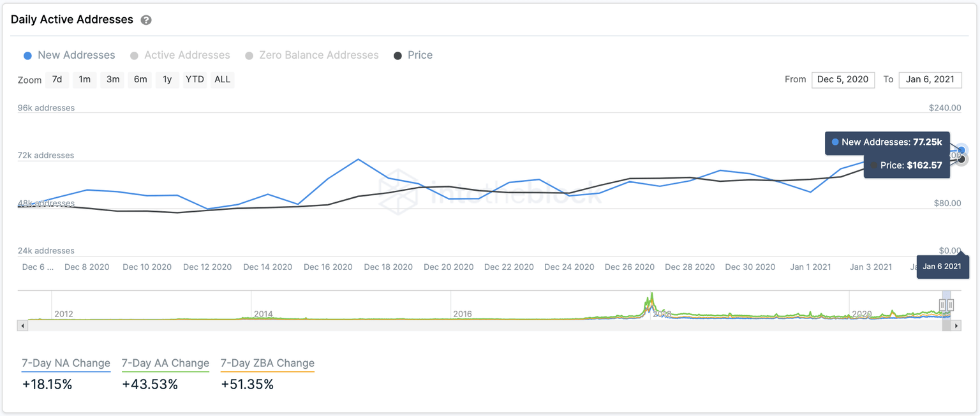Click the dark Price legend dot

(399, 55)
